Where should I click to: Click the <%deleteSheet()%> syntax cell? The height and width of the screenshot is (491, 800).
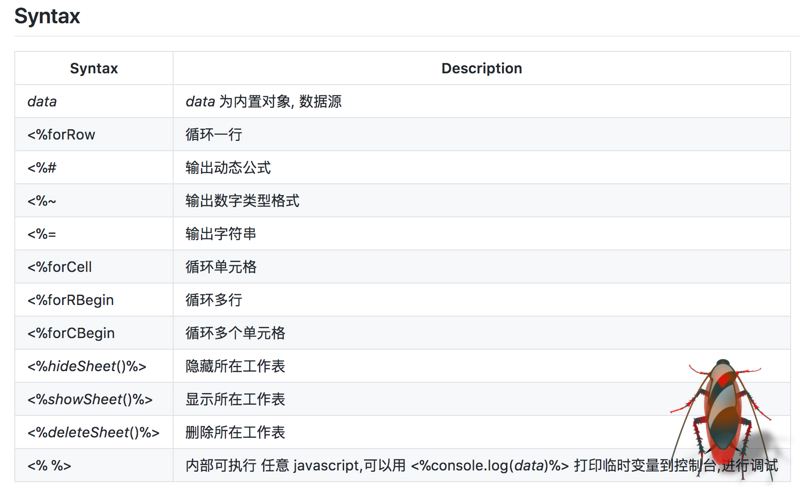pyautogui.click(x=94, y=432)
